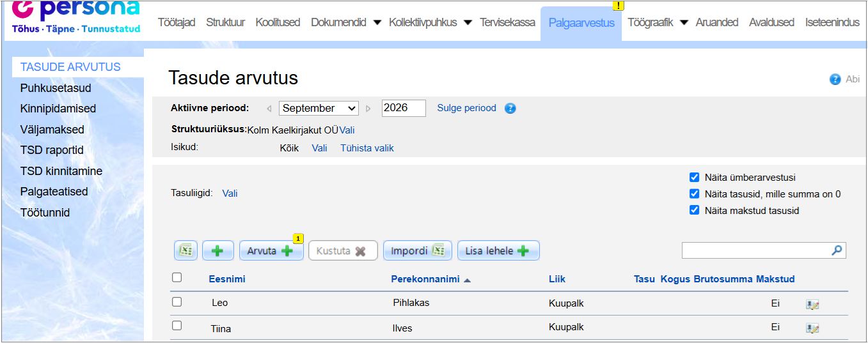Open TSD raportid in sidebar
The width and height of the screenshot is (868, 343).
coord(52,150)
